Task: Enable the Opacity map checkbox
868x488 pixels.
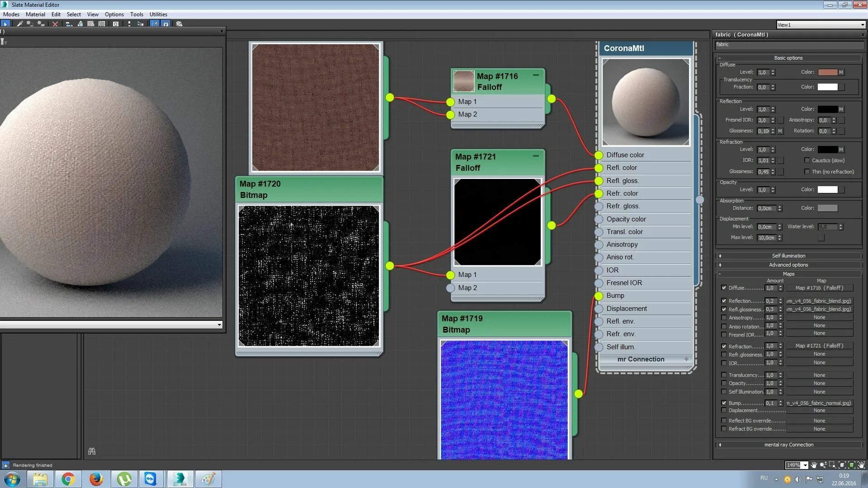Action: [x=724, y=383]
